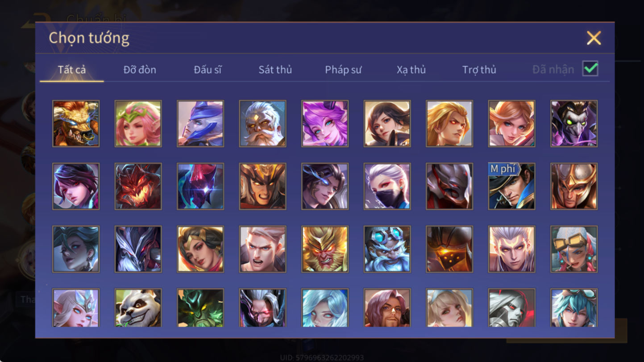Pick the red fire demon hero
The height and width of the screenshot is (362, 644).
click(138, 186)
